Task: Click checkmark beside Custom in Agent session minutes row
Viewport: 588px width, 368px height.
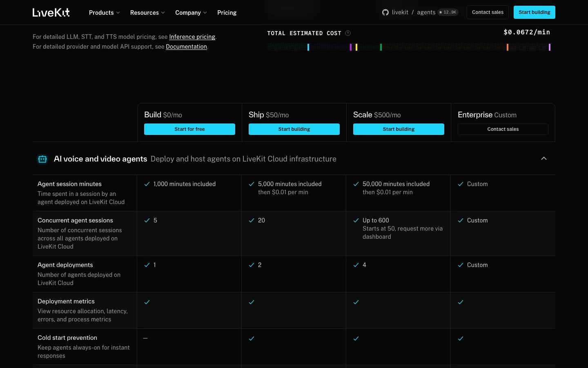Action: [x=461, y=184]
